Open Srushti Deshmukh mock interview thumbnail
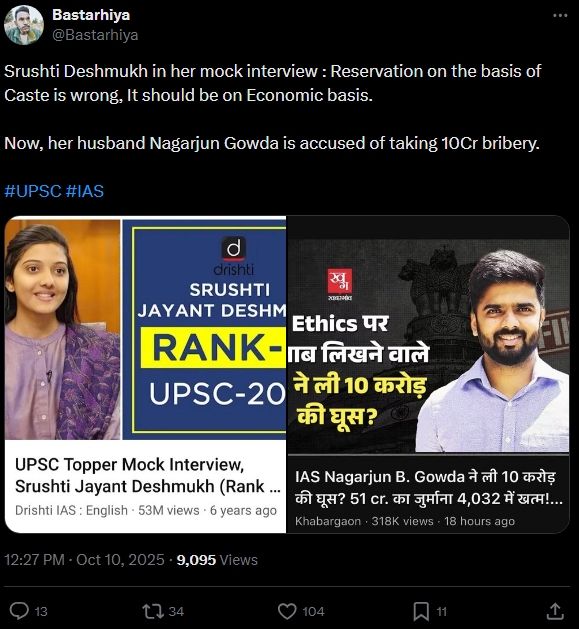 pyautogui.click(x=145, y=329)
